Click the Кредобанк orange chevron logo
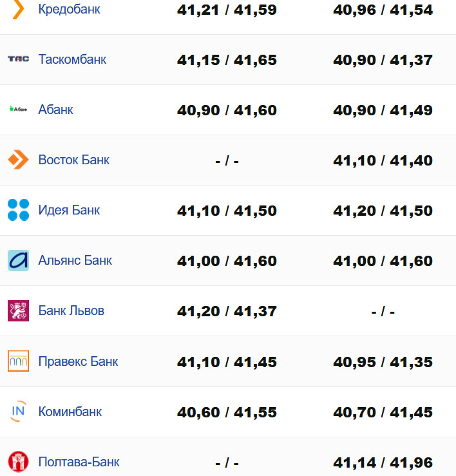This screenshot has width=456, height=476. click(18, 10)
